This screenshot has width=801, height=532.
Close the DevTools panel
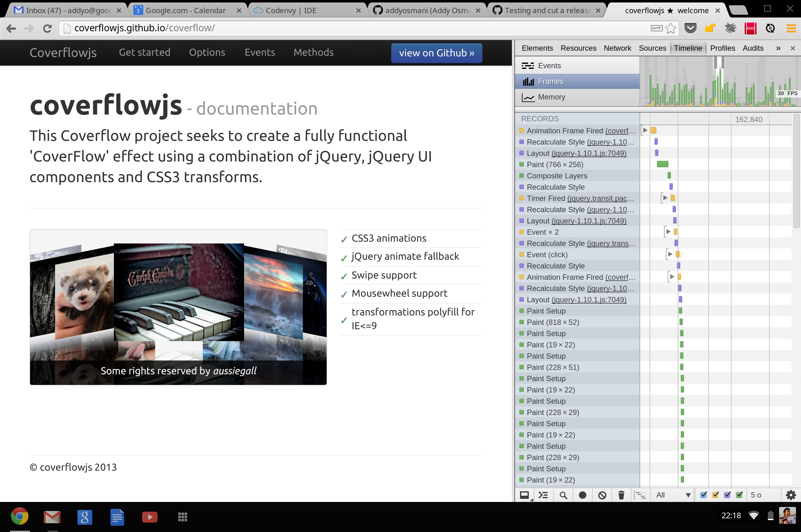point(793,48)
